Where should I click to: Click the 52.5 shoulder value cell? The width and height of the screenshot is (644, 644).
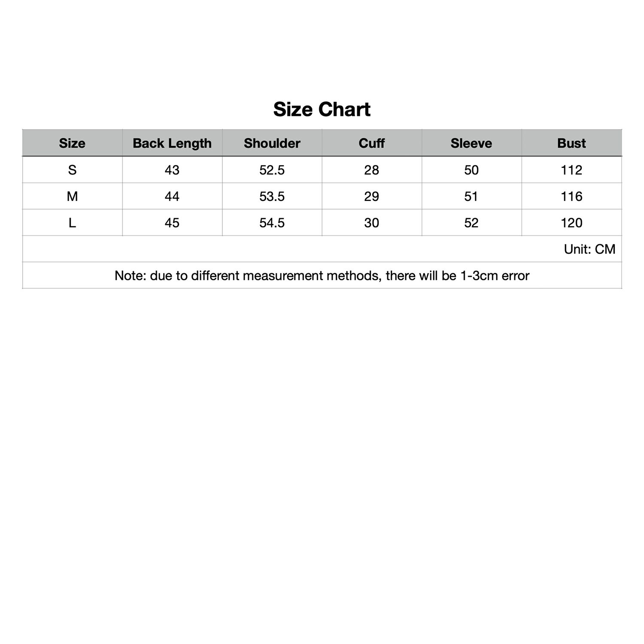coord(272,170)
